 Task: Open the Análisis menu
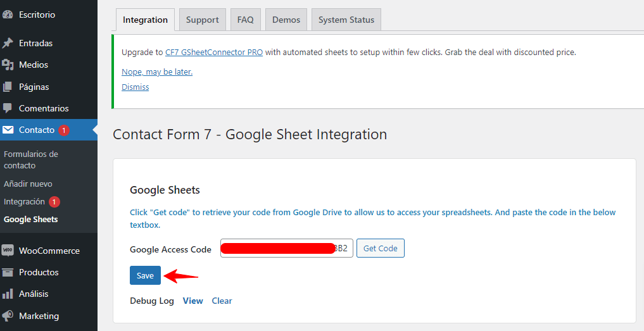[x=34, y=294]
